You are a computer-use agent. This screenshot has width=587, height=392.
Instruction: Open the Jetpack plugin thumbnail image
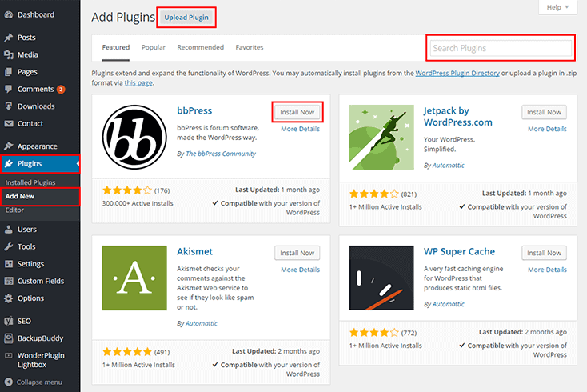coord(381,137)
